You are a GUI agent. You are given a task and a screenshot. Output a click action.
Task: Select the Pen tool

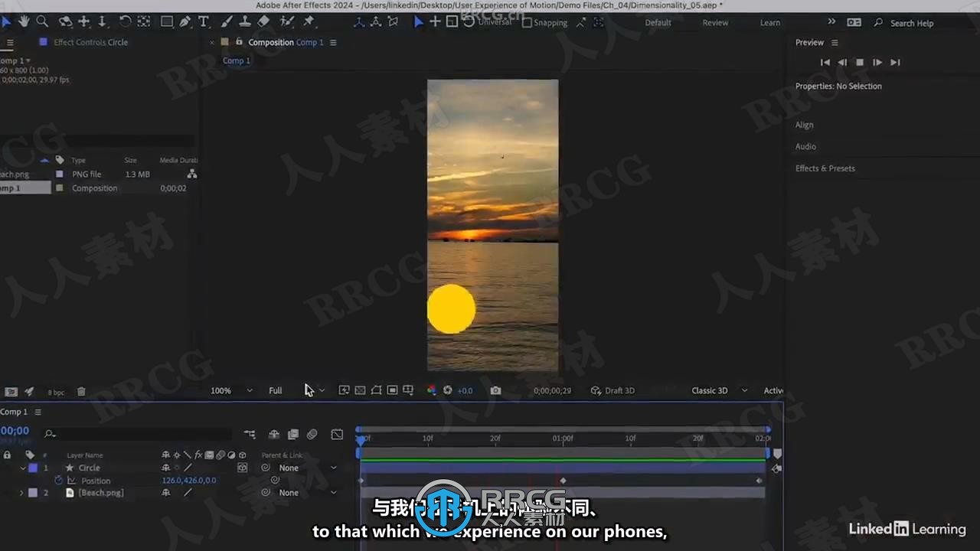[x=185, y=21]
